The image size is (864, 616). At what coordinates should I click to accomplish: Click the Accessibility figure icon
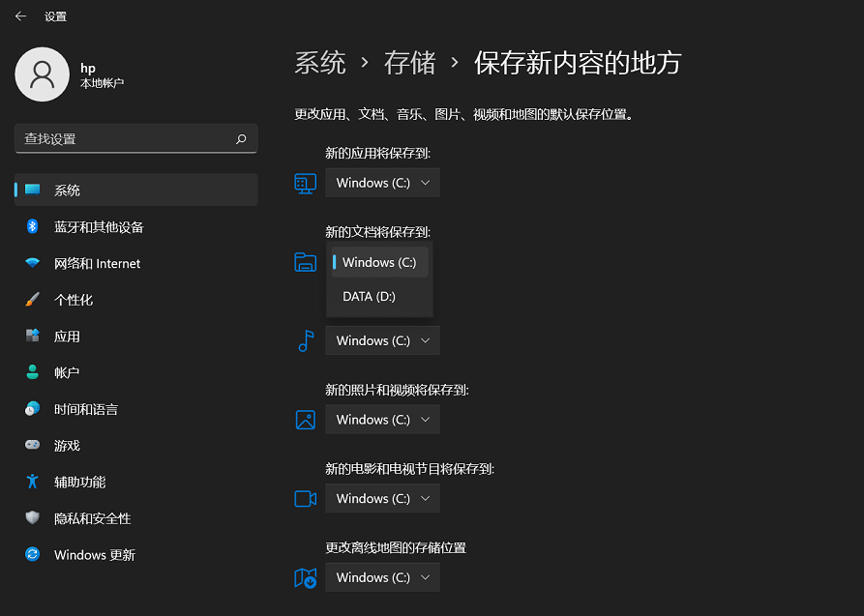click(33, 481)
